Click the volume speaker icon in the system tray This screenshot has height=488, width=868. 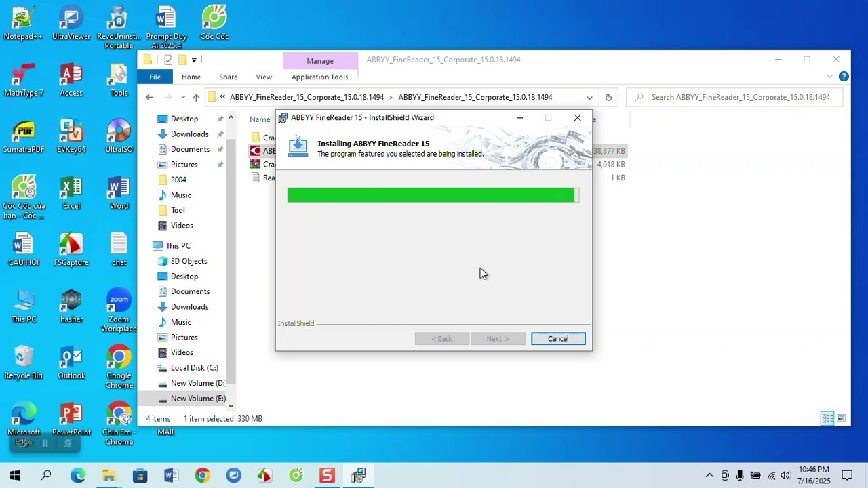click(x=785, y=476)
